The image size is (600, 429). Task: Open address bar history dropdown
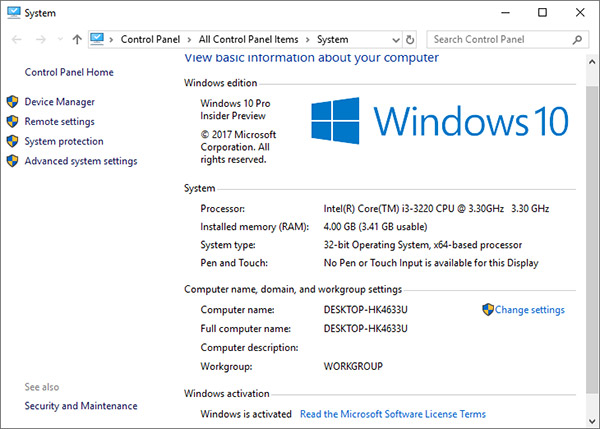pos(396,40)
